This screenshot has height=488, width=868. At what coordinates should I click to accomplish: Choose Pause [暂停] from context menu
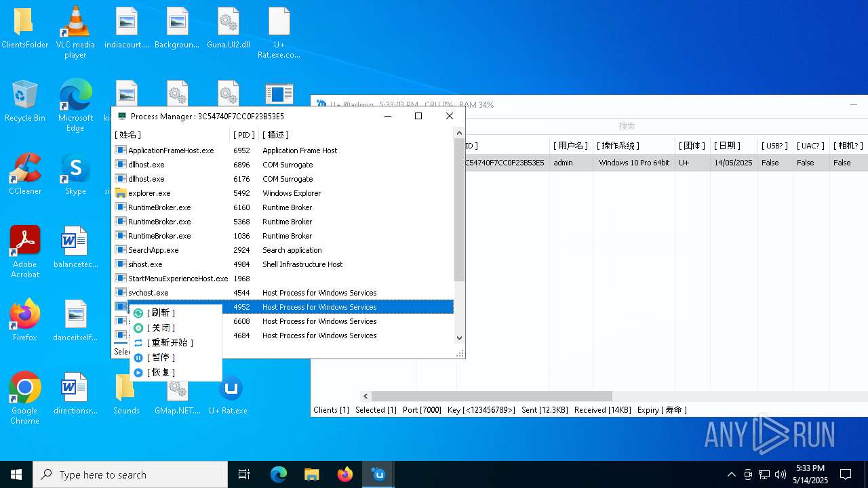tap(175, 358)
